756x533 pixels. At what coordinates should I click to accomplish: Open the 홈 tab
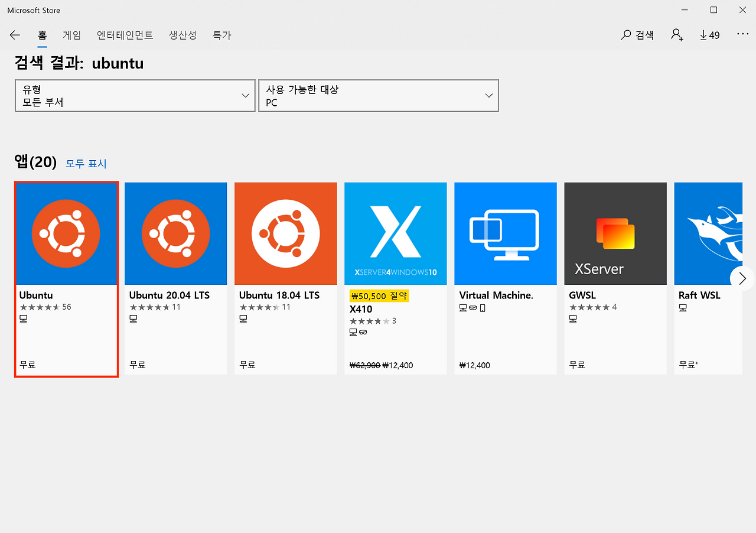(x=42, y=35)
